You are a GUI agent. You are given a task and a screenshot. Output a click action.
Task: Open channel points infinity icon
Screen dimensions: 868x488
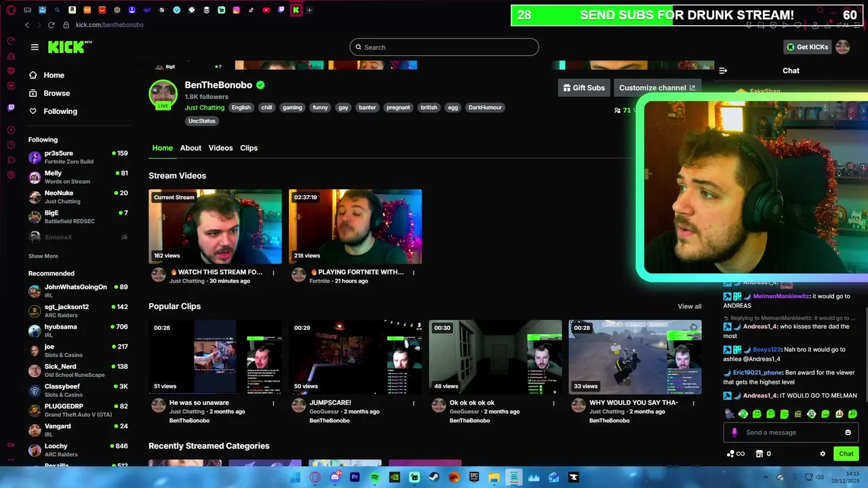736,454
